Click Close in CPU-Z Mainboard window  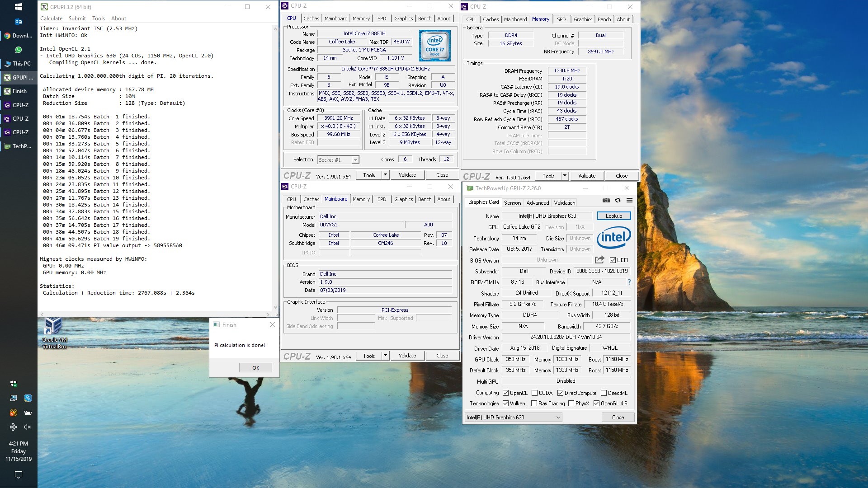coord(442,356)
